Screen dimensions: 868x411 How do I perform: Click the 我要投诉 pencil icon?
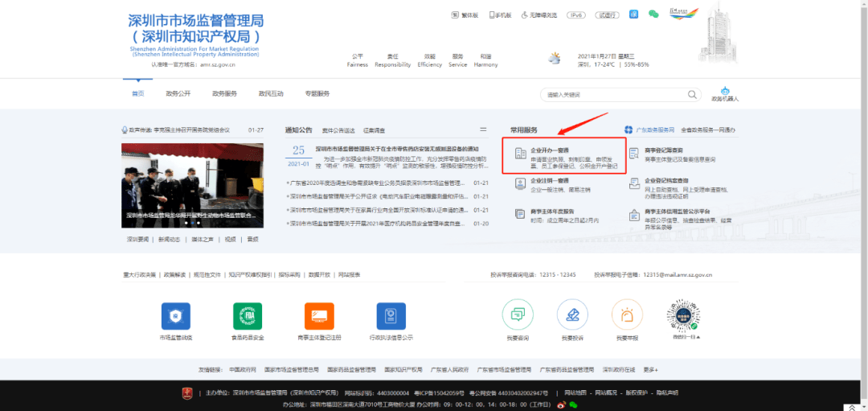(572, 314)
